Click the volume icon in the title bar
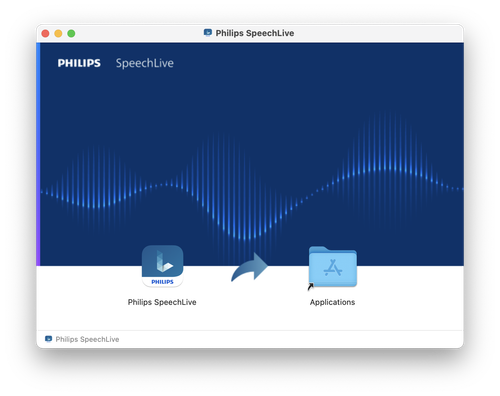This screenshot has height=396, width=500. 208,33
